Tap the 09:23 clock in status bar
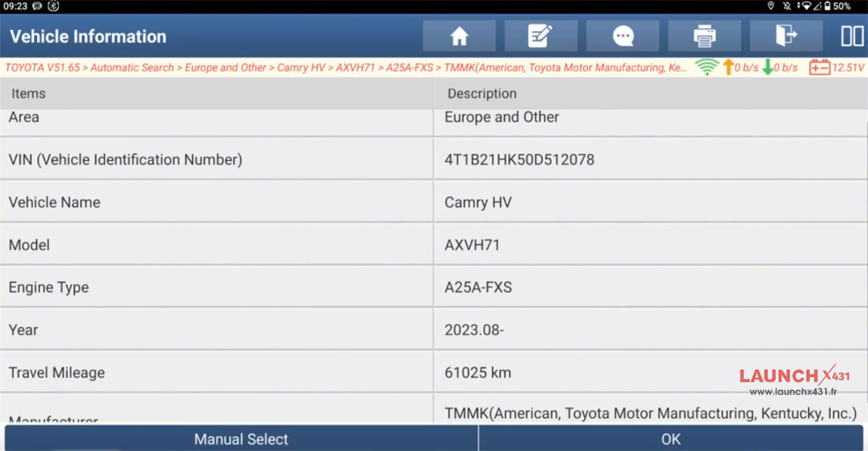 (15, 6)
